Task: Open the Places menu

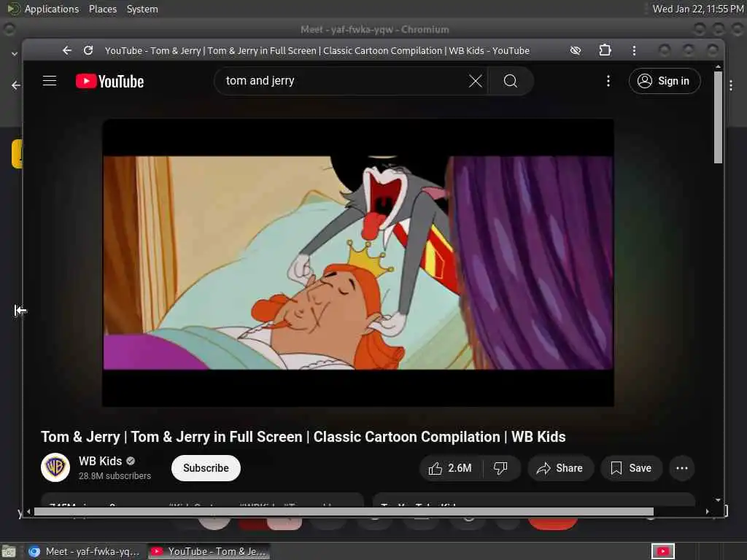Action: click(102, 9)
